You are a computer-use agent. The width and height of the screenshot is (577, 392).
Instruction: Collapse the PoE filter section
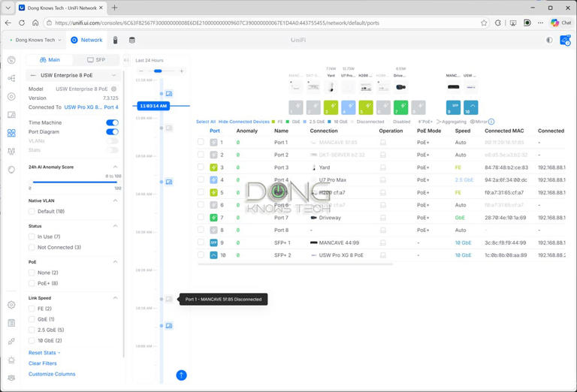click(115, 262)
